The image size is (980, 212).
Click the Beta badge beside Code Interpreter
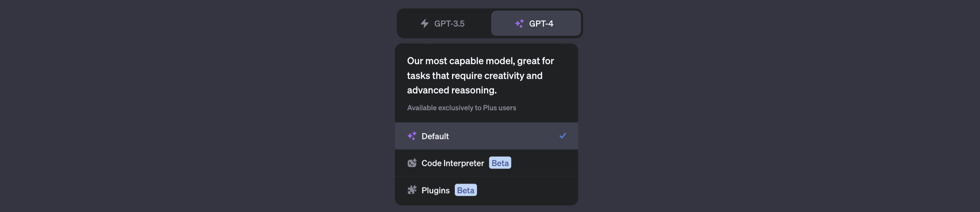[500, 163]
